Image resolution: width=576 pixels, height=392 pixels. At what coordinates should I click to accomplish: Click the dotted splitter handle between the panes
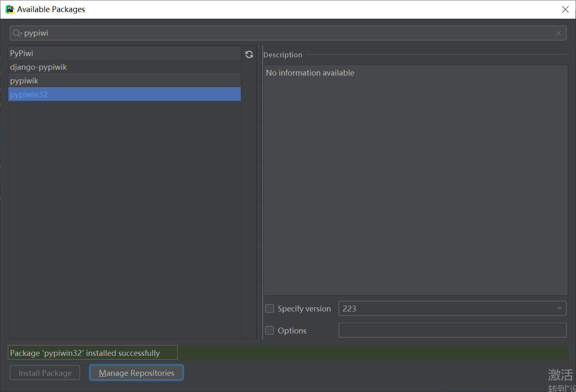260,192
